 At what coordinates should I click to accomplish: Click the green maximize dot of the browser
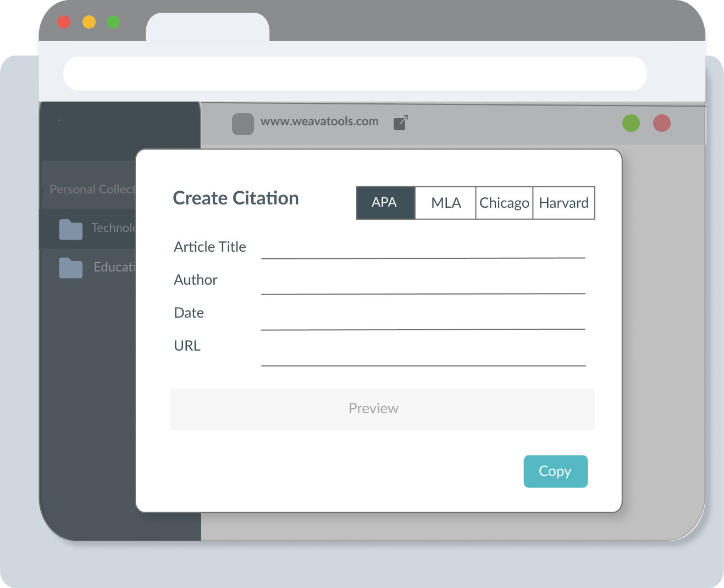pos(113,22)
